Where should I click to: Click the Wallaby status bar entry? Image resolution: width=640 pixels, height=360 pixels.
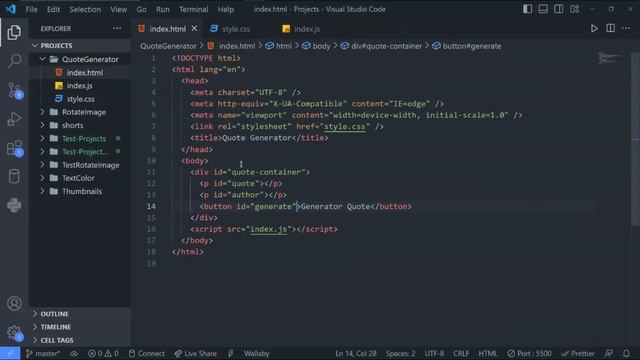click(x=256, y=353)
